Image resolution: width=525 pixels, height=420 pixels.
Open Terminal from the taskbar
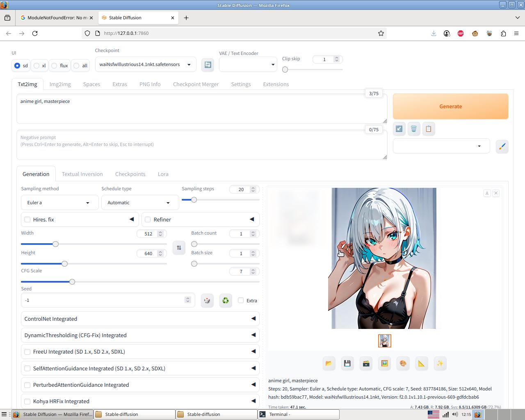pos(299,414)
